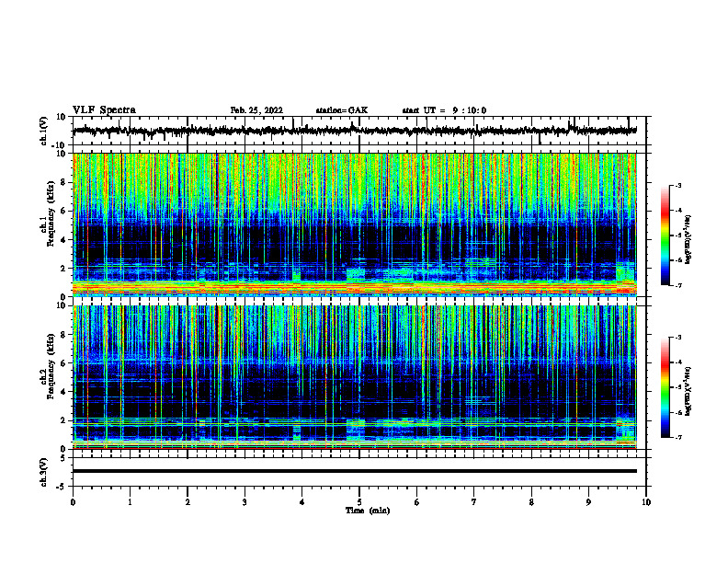Click the "2" kHz tick on ch.1 axis
The image size is (728, 563).
click(x=64, y=269)
